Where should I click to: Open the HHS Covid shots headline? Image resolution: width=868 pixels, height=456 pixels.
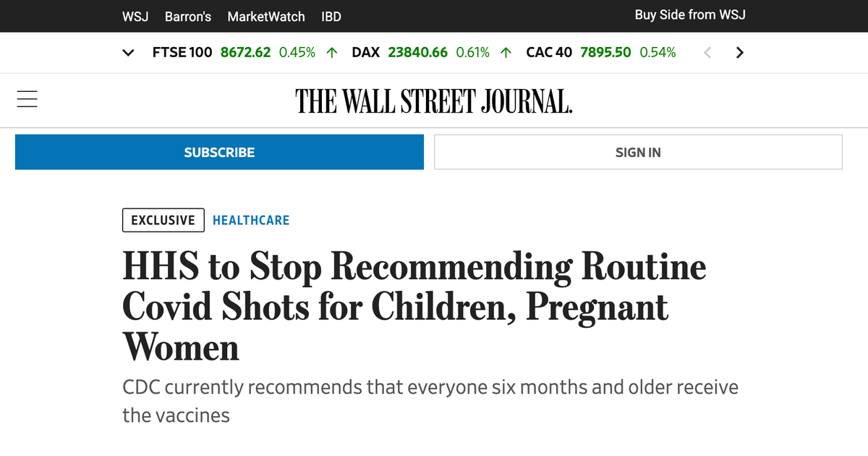(x=414, y=307)
